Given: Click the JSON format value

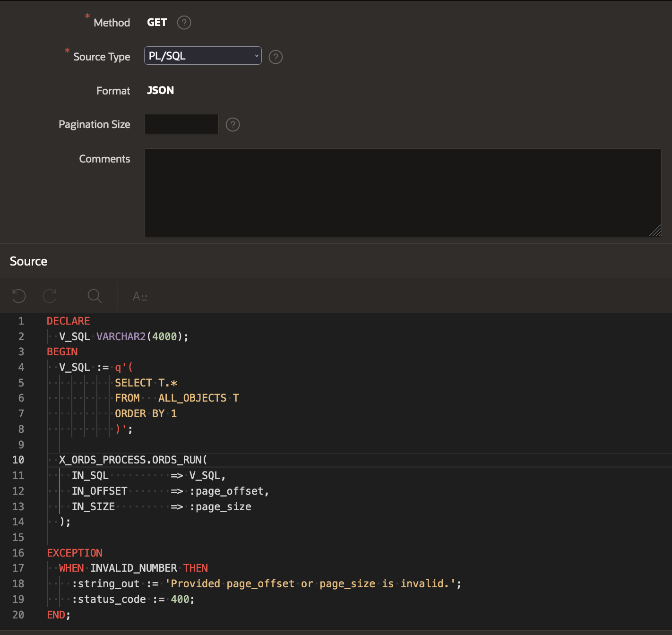Looking at the screenshot, I should [160, 90].
